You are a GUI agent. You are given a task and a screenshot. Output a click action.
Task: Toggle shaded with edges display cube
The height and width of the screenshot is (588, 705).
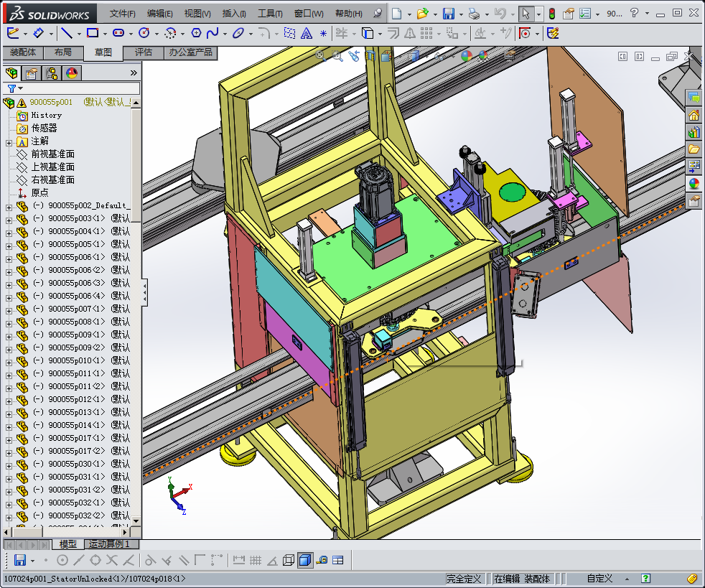click(305, 560)
